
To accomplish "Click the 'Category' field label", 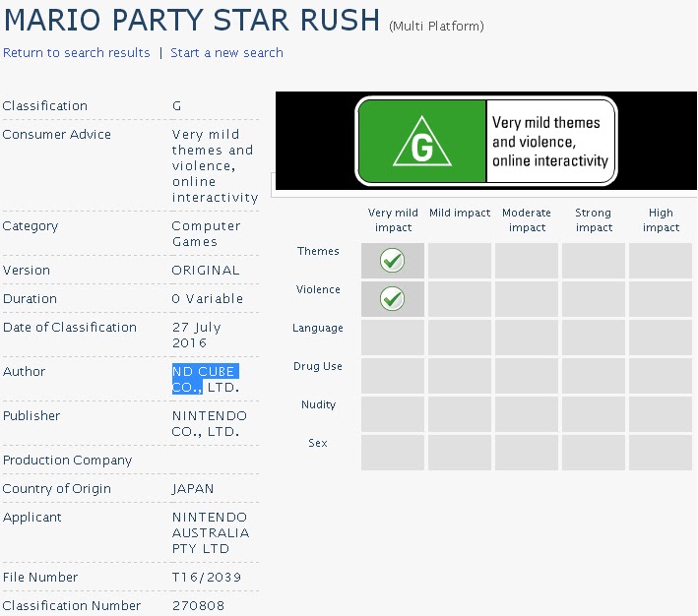I will [31, 226].
